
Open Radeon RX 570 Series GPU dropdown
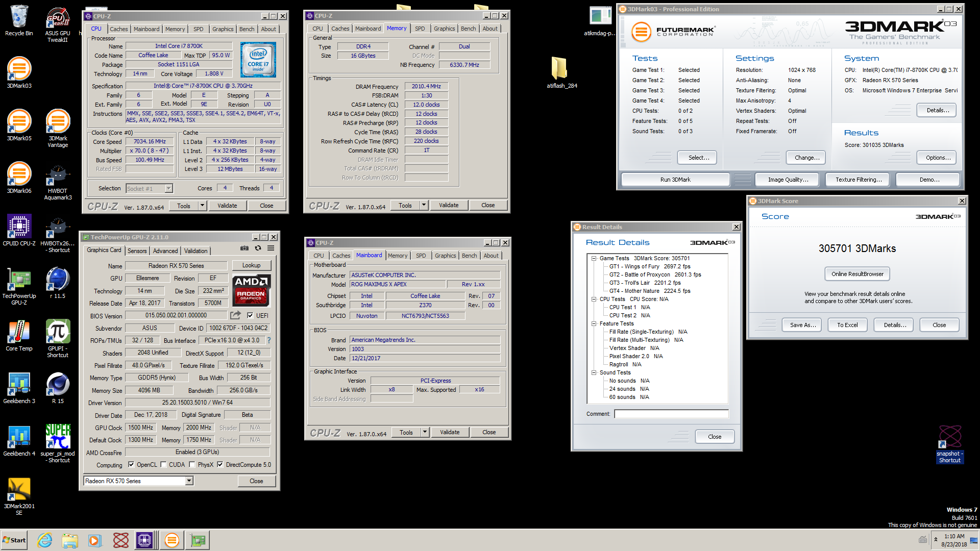click(189, 481)
